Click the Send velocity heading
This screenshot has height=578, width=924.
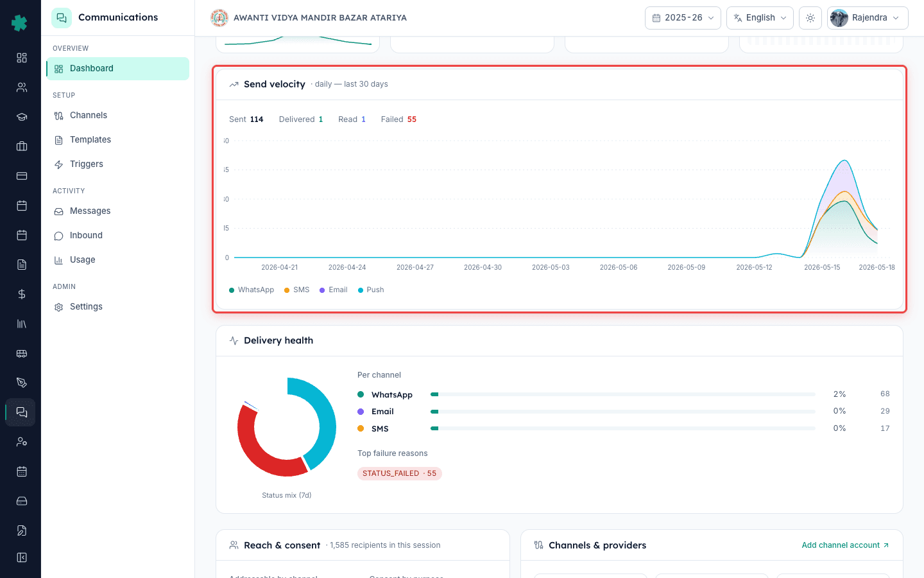pos(275,84)
